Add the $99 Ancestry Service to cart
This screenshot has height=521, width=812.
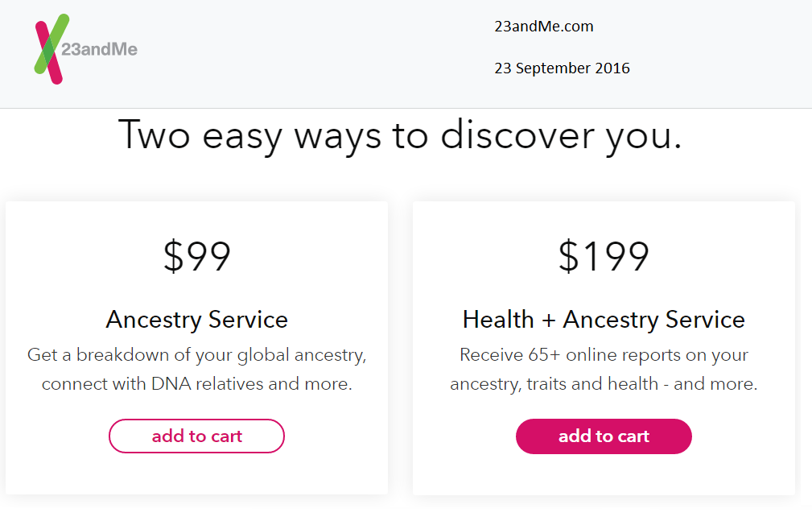click(196, 436)
